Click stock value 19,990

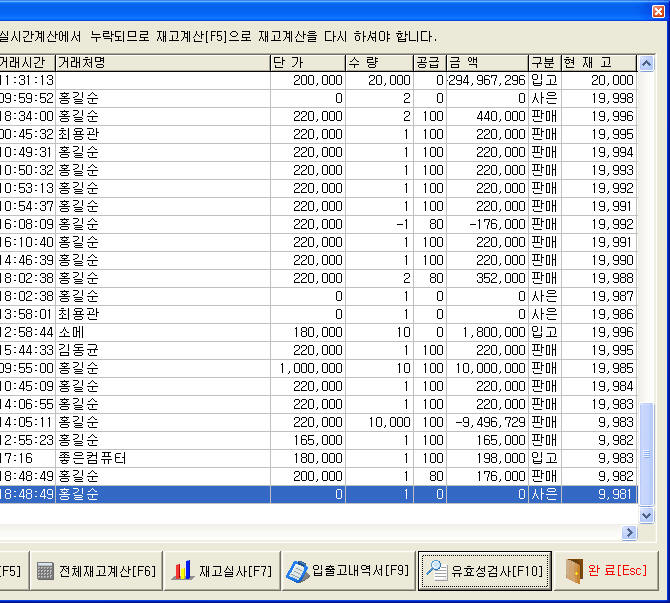click(x=612, y=260)
